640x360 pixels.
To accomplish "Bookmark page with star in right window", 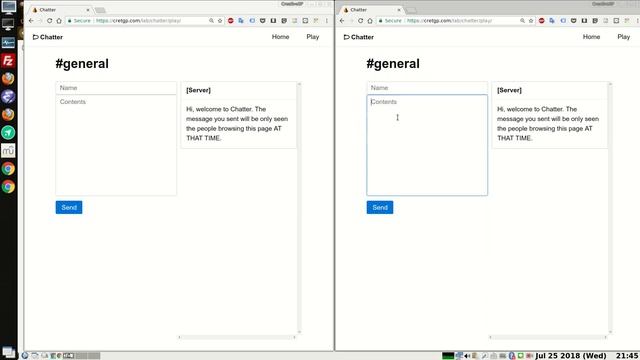I will (x=531, y=20).
